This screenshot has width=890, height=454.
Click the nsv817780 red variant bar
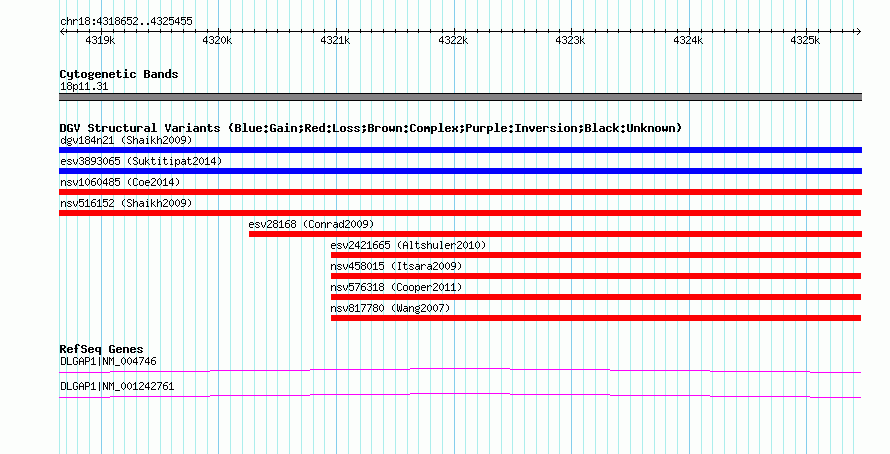click(596, 318)
